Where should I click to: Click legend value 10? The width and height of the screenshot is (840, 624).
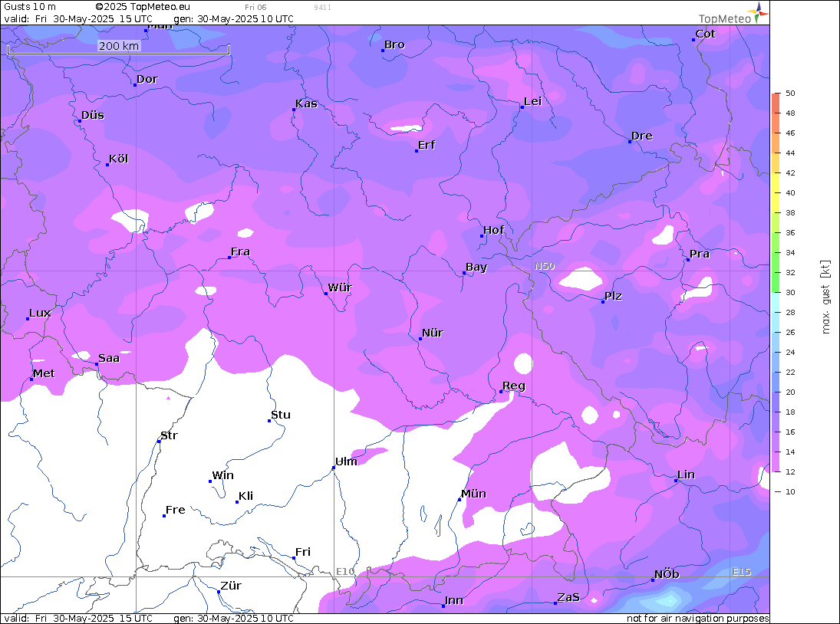[790, 492]
